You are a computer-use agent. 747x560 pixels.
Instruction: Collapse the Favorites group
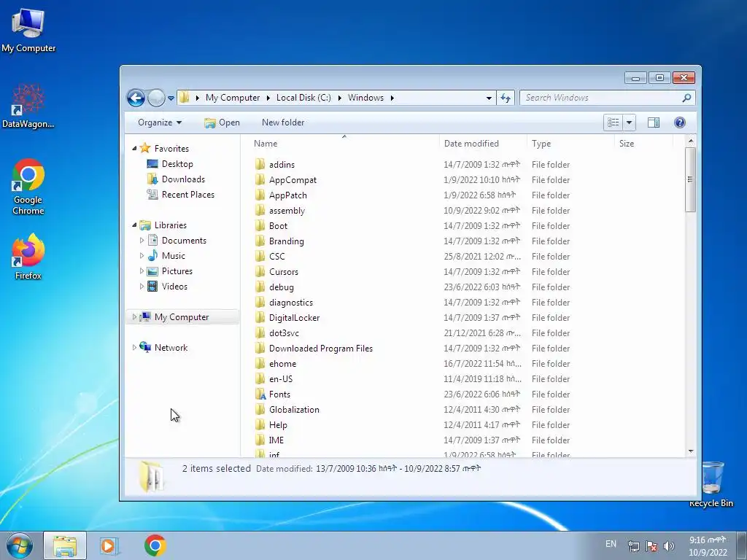134,149
